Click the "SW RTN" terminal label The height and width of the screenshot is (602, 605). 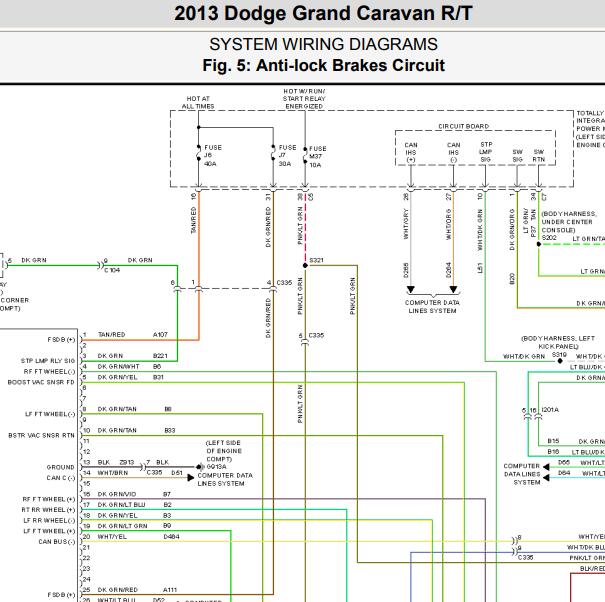pos(539,156)
